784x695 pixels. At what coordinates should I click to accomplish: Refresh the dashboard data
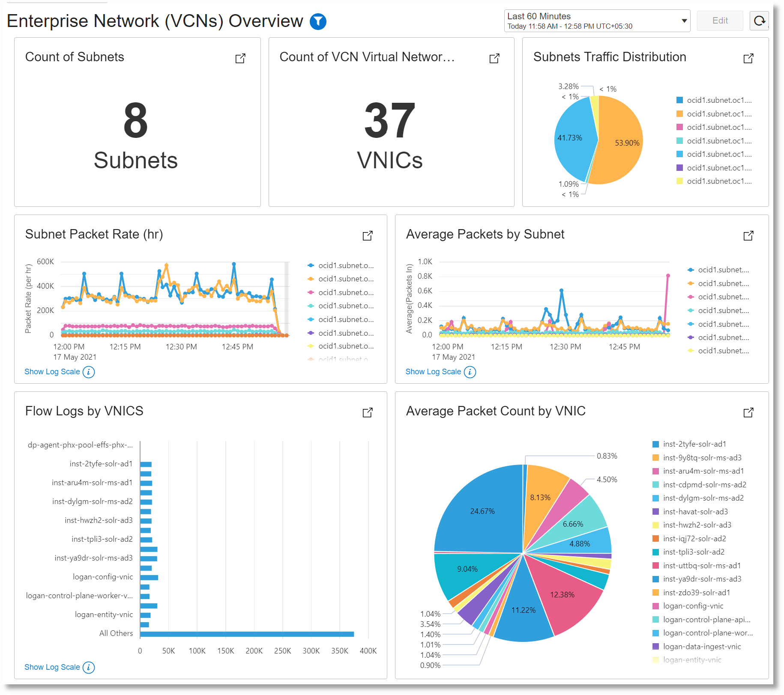(759, 21)
